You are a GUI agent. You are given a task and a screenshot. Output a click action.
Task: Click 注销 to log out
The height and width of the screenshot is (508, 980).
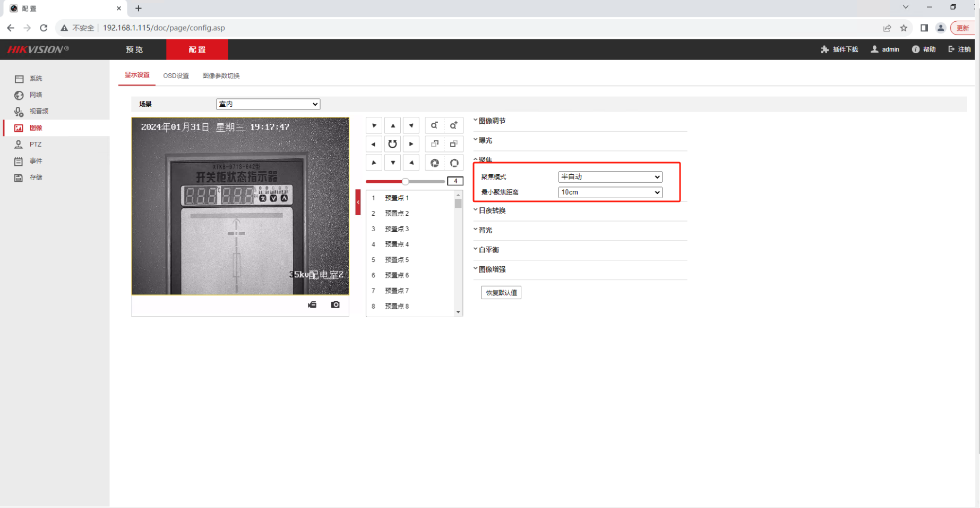pos(959,49)
